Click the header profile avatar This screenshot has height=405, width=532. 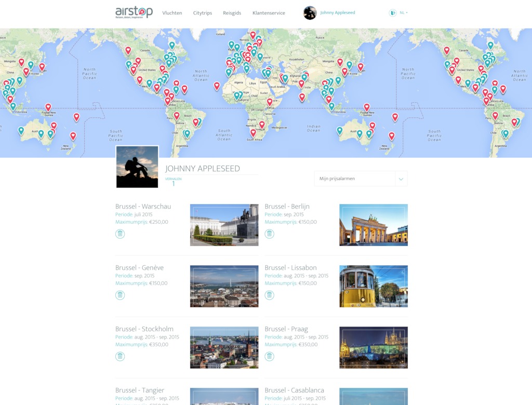[x=310, y=13]
